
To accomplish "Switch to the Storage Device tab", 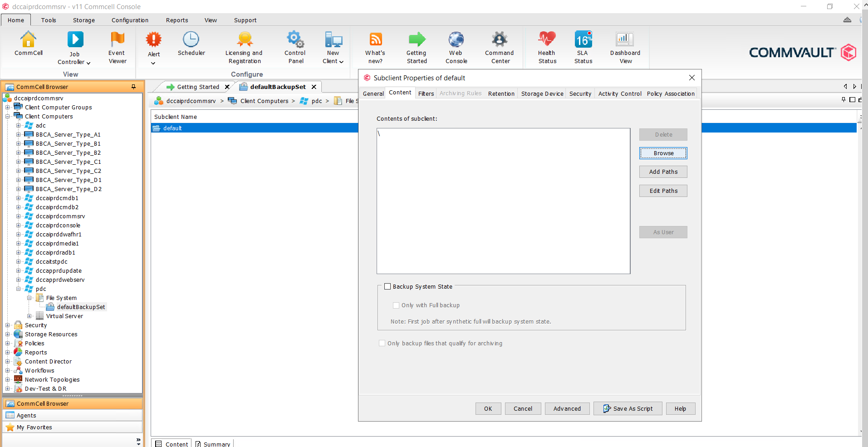I will pos(542,93).
